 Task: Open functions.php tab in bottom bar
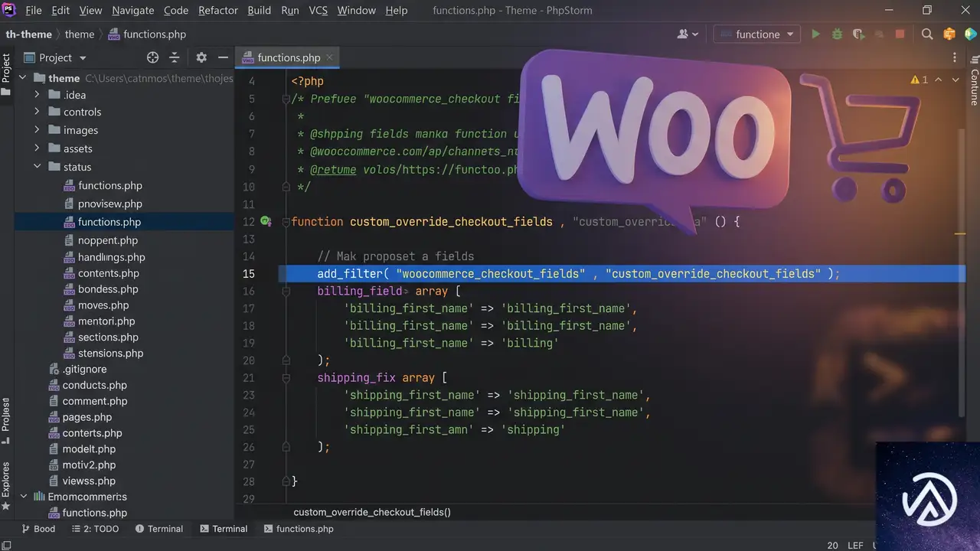[x=298, y=529]
